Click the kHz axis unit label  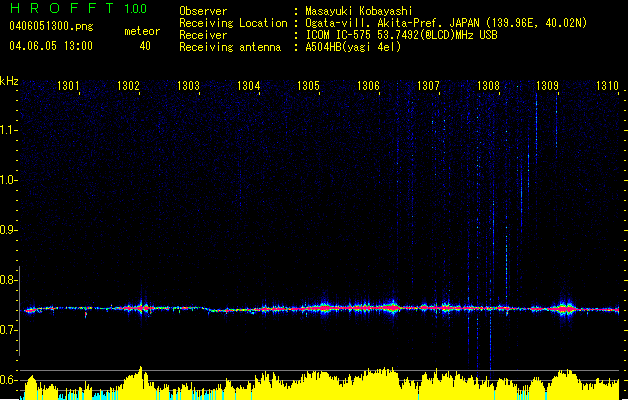9,81
